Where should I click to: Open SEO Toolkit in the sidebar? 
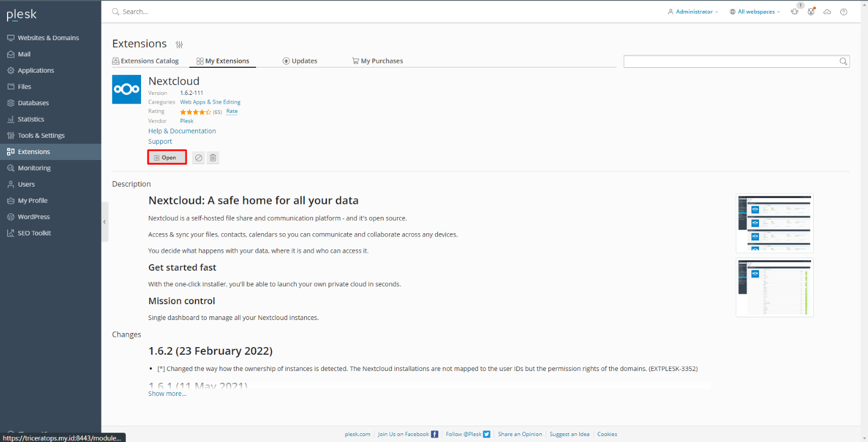coord(50,233)
